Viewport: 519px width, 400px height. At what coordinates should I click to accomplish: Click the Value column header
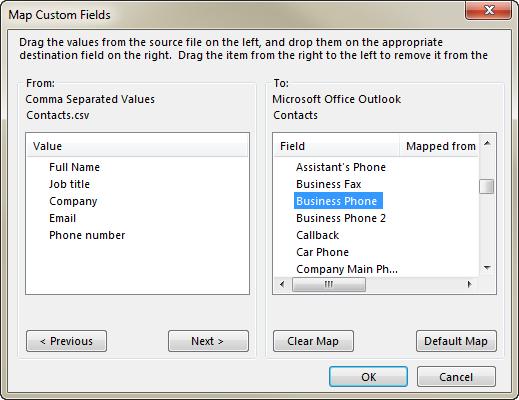pyautogui.click(x=137, y=146)
